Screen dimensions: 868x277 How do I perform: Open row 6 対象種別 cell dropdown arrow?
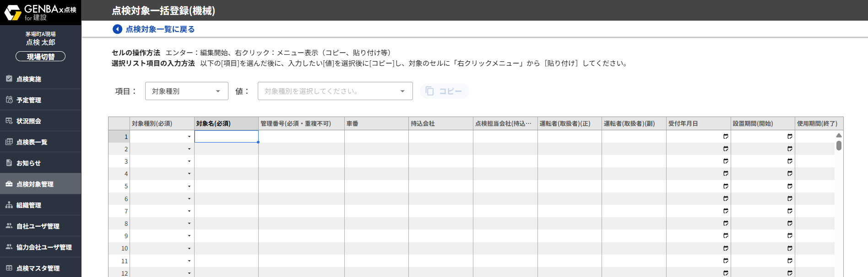pyautogui.click(x=189, y=199)
